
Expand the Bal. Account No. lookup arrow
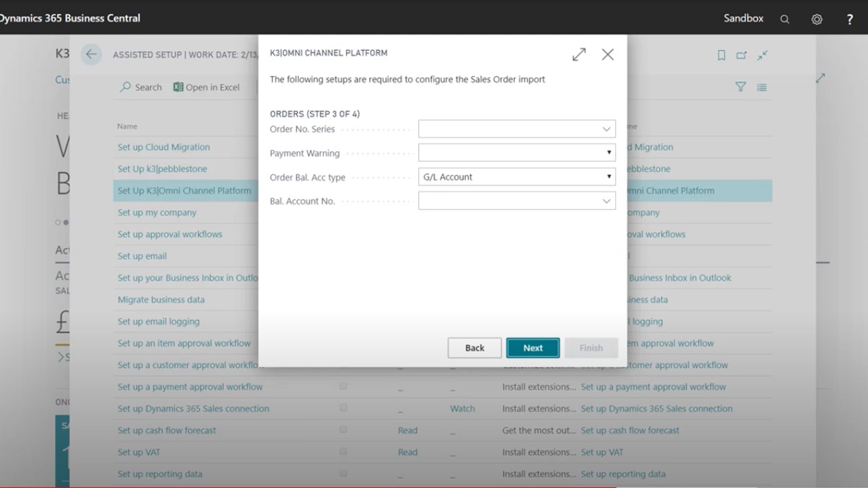[606, 201]
